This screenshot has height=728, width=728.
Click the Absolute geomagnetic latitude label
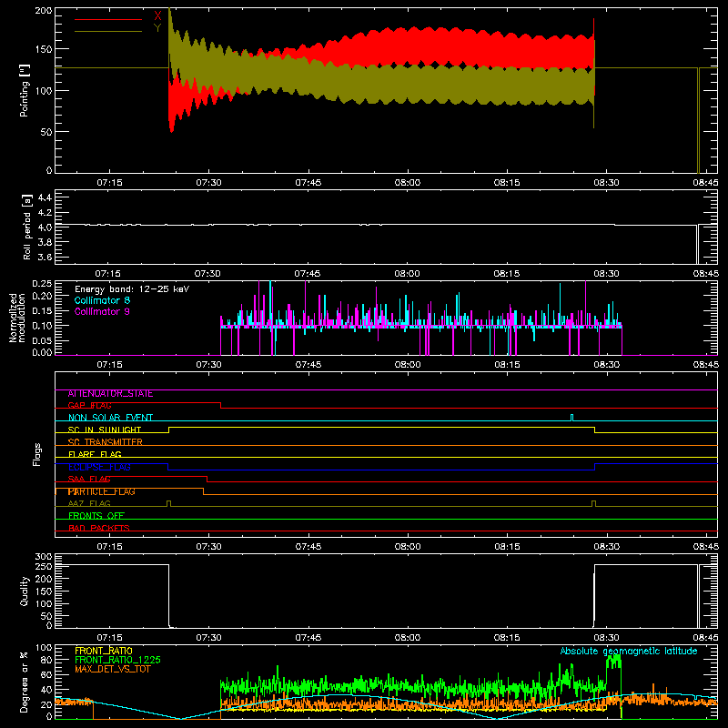pyautogui.click(x=629, y=652)
